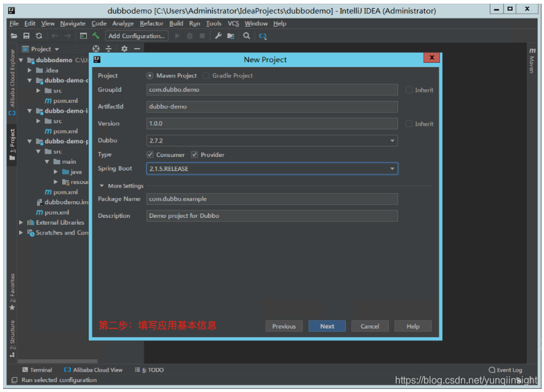Click the Next button
The width and height of the screenshot is (544, 392).
pos(327,326)
